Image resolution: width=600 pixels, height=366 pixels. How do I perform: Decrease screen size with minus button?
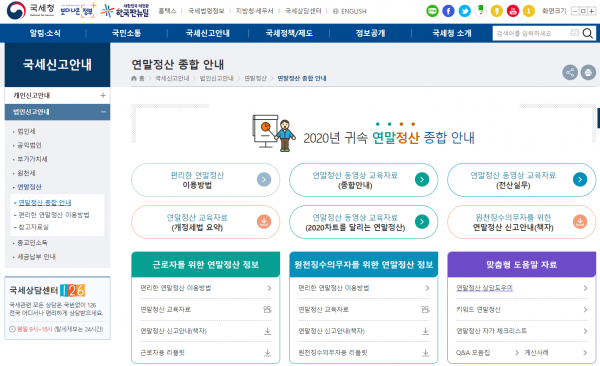[574, 11]
